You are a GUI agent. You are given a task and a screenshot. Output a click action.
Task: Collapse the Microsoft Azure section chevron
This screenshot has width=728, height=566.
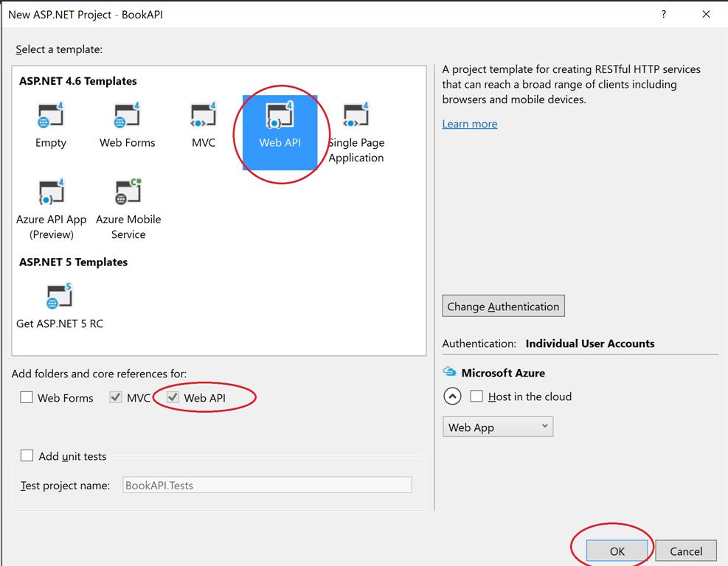tap(452, 396)
